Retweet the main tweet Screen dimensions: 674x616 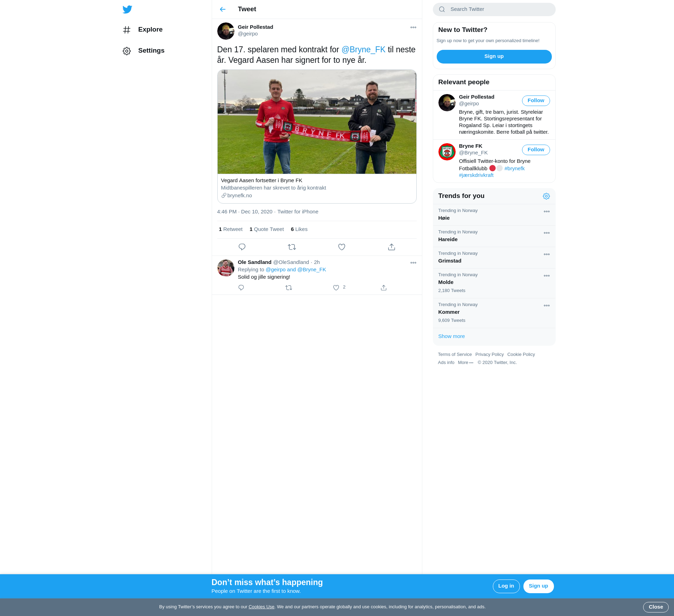coord(292,247)
